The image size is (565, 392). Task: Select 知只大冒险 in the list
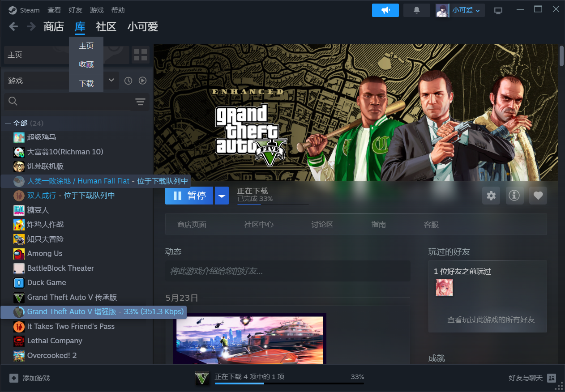[45, 239]
